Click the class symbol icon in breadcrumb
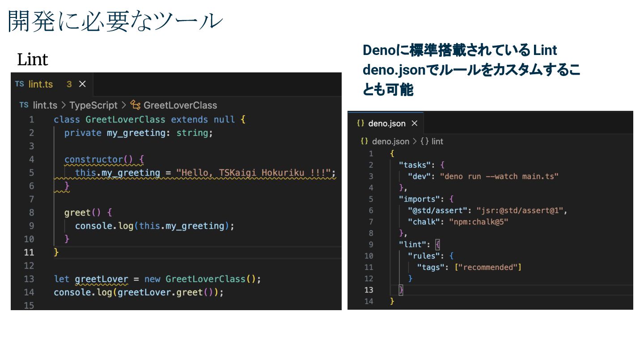Screen dimensions: 644x362 [136, 105]
